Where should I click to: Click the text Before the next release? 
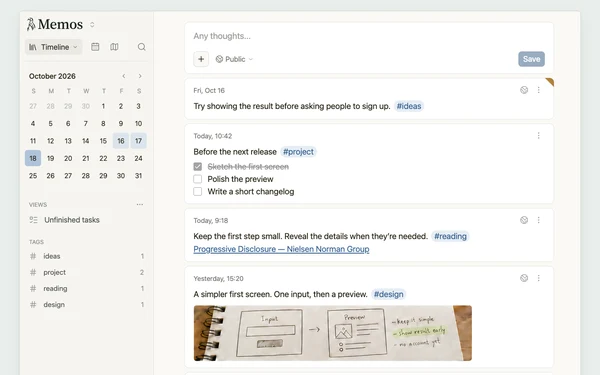[235, 152]
